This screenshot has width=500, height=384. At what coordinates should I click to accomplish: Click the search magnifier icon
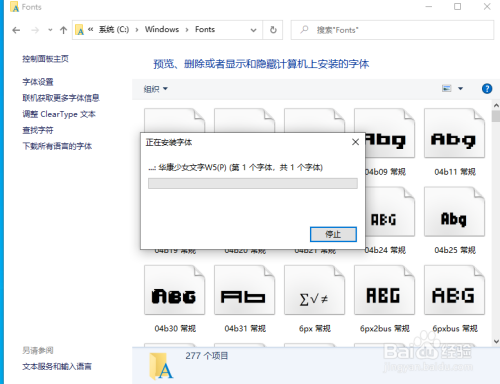pyautogui.click(x=304, y=30)
